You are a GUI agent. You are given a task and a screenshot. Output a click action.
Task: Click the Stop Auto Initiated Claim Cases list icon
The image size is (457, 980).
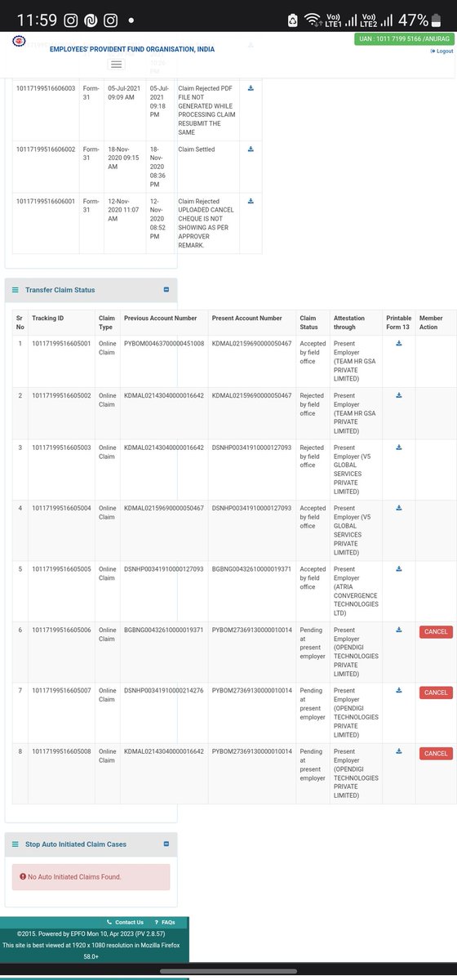[16, 844]
